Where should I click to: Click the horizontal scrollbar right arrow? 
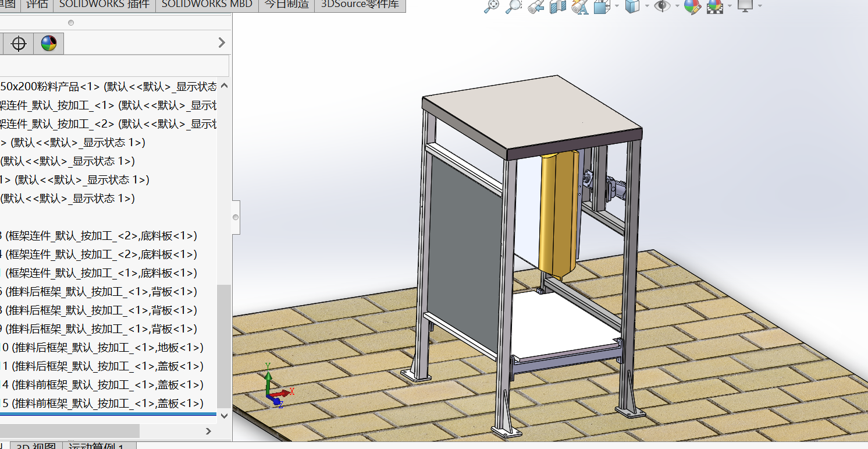[x=209, y=431]
